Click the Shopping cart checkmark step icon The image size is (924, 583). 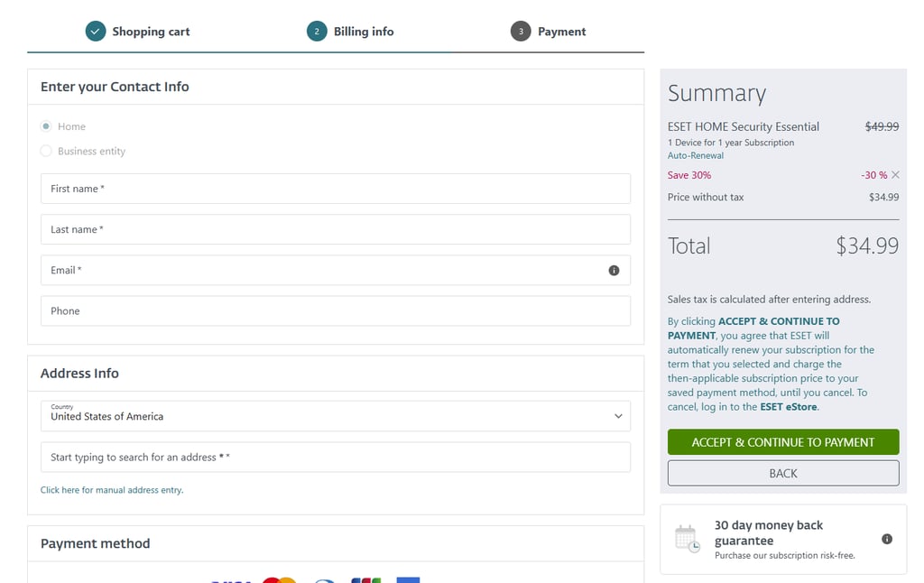coord(96,32)
